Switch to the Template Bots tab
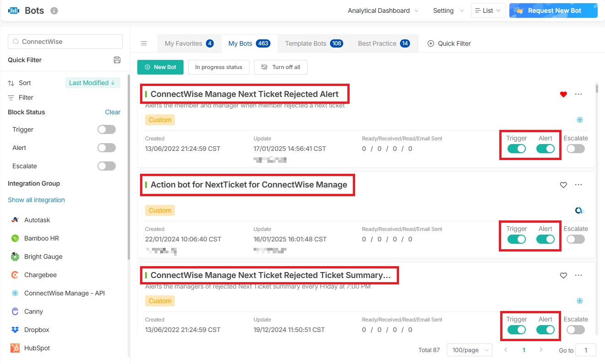This screenshot has height=364, width=605. (x=313, y=43)
